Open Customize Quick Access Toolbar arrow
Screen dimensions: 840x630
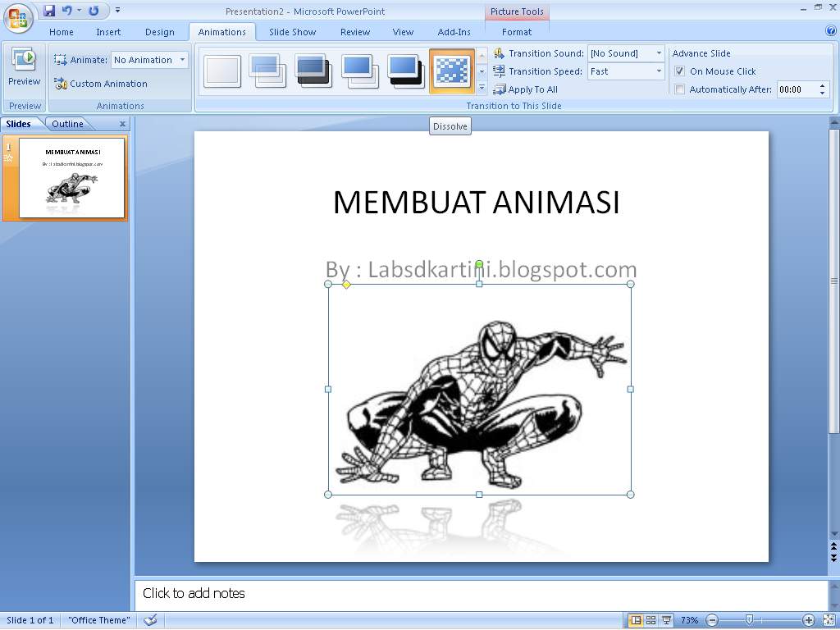click(117, 10)
